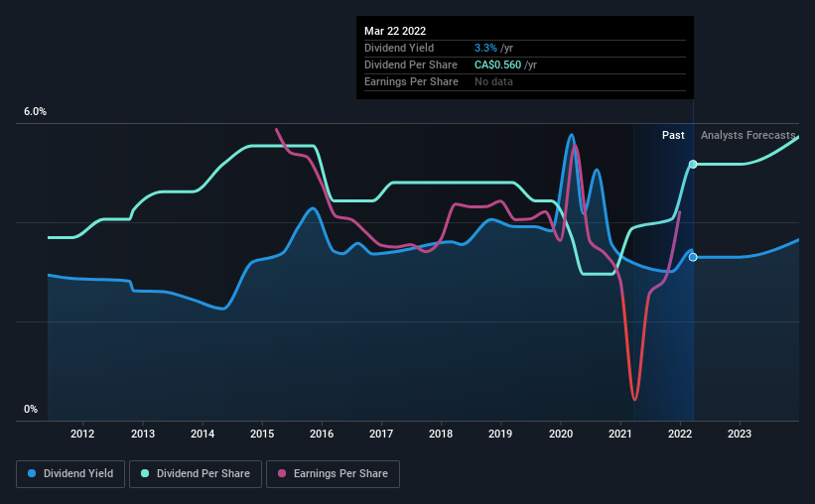Click the tooltip's Dividend Per Share row label
Image resolution: width=815 pixels, height=504 pixels.
(411, 64)
